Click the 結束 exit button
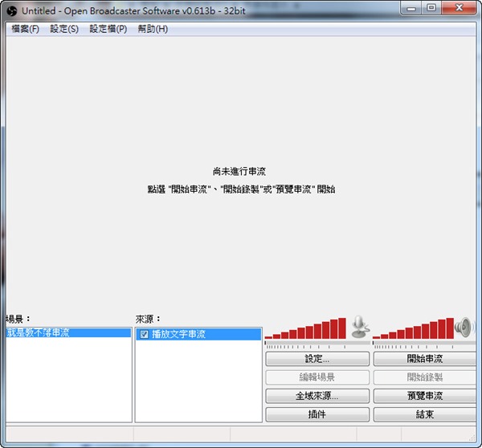Image resolution: width=482 pixels, height=448 pixels. click(425, 414)
